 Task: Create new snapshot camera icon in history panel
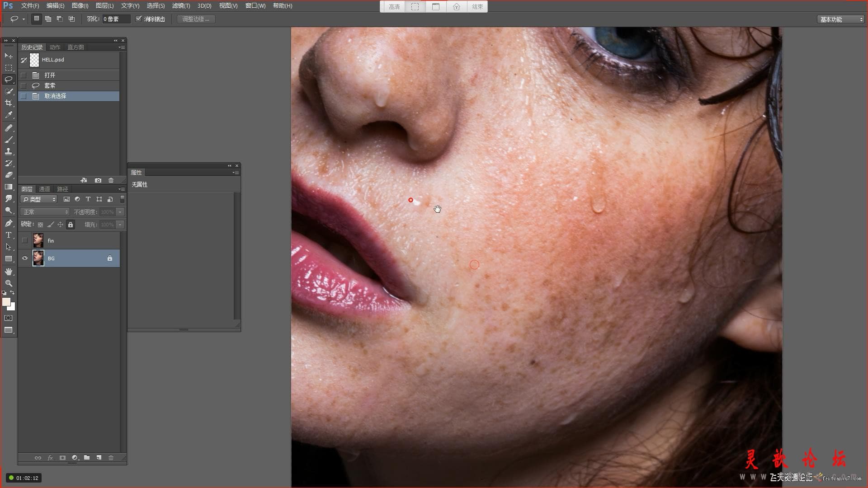coord(98,180)
